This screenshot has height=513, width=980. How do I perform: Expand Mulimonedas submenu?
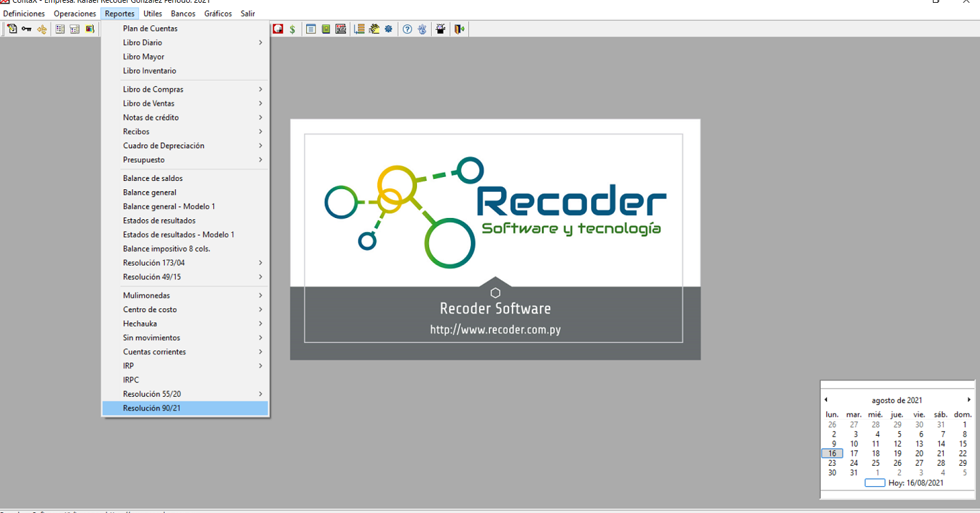(185, 296)
